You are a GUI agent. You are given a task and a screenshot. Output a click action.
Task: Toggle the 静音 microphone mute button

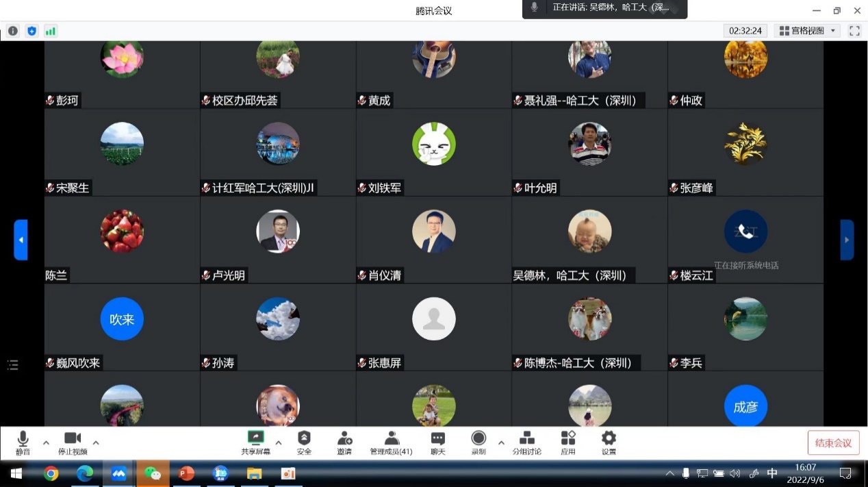click(x=23, y=439)
